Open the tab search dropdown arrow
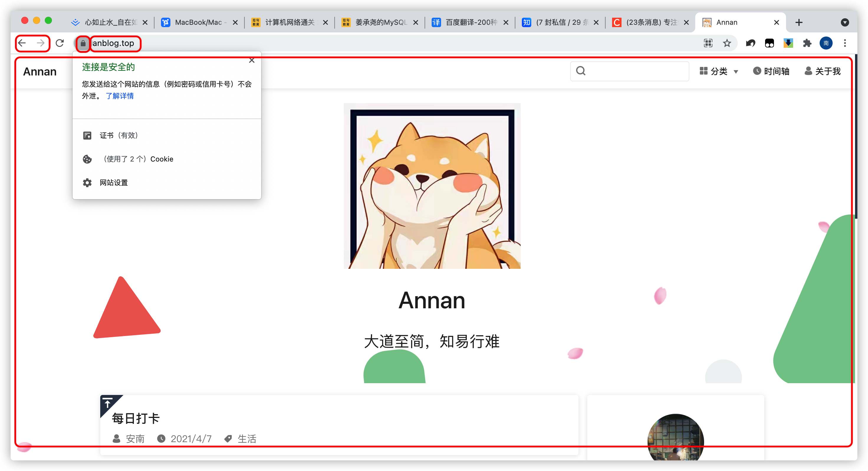Viewport: 868px width, 471px height. [844, 23]
